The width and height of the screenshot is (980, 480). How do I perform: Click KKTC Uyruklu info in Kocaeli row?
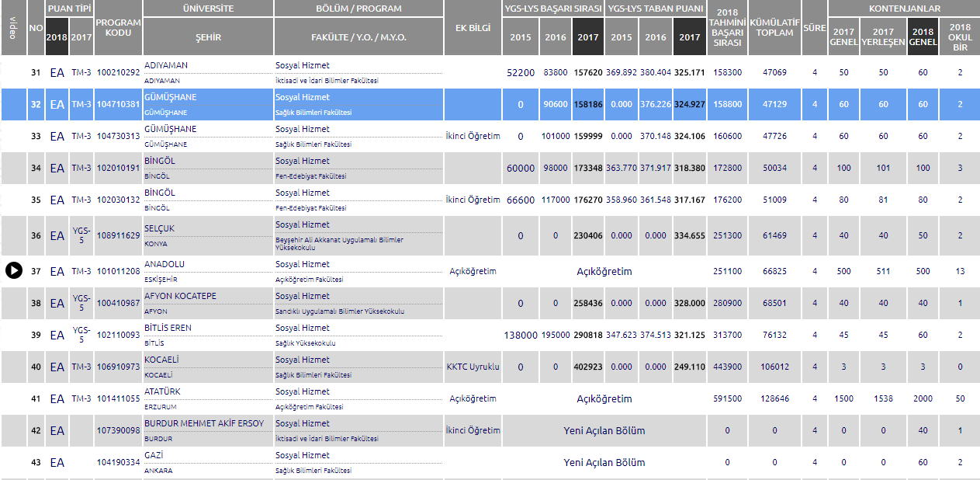(473, 367)
